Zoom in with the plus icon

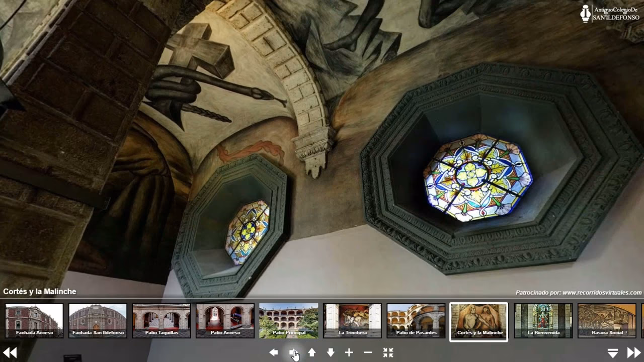click(x=349, y=353)
